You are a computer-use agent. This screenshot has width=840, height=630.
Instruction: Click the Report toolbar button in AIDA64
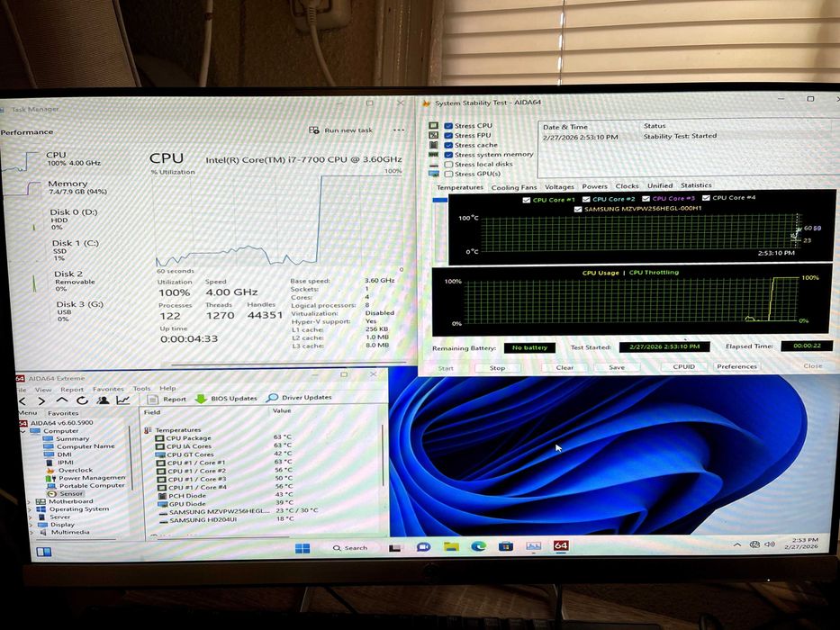click(x=167, y=399)
